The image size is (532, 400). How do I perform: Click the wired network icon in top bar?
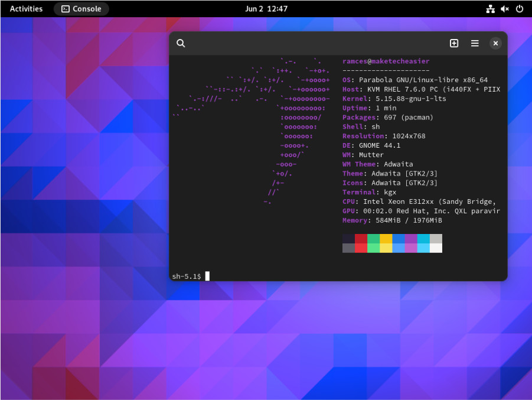(x=491, y=8)
